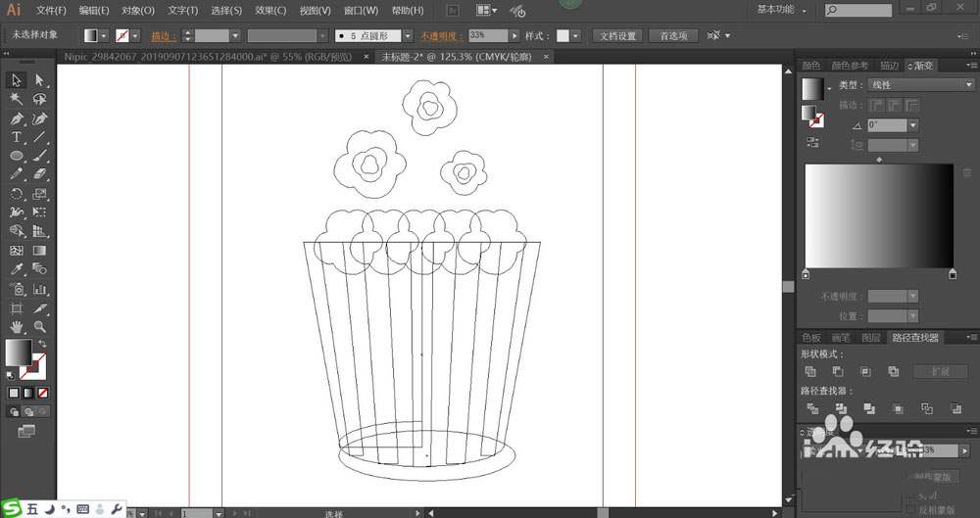Select the Pen tool
Viewport: 980px width, 518px height.
[17, 118]
